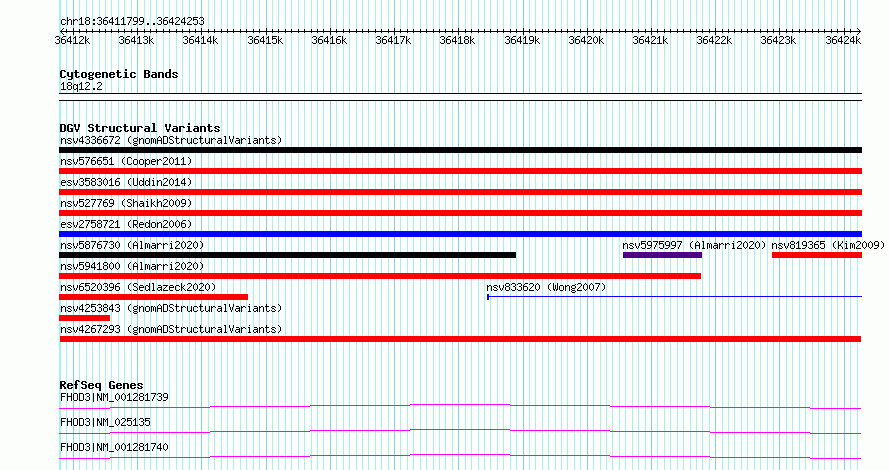Open the esv3583016 (Uddin2014) label
This screenshot has height=470, width=890.
click(126, 182)
